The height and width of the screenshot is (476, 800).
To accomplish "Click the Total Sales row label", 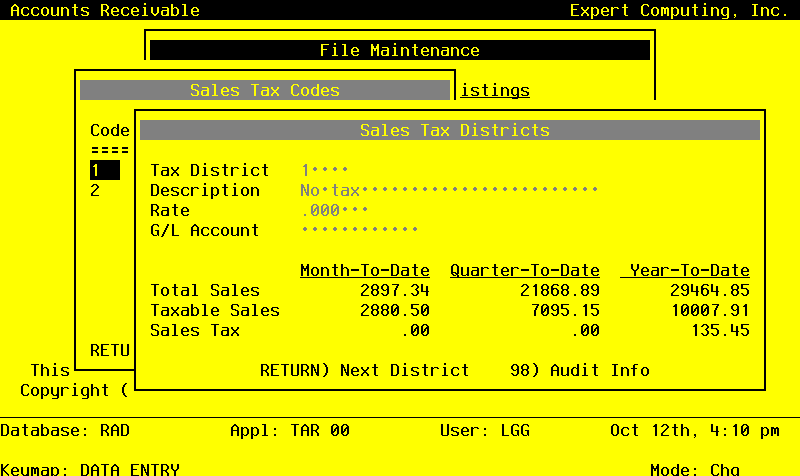I will click(205, 290).
